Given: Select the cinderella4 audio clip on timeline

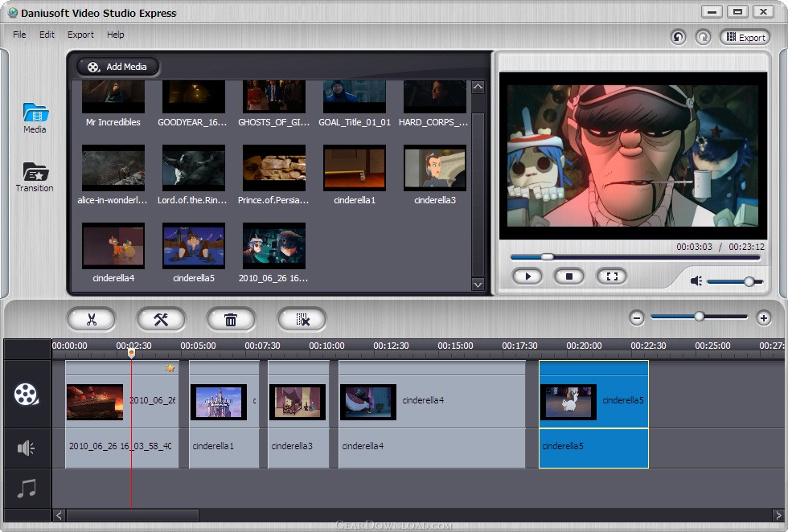Looking at the screenshot, I should pos(432,448).
